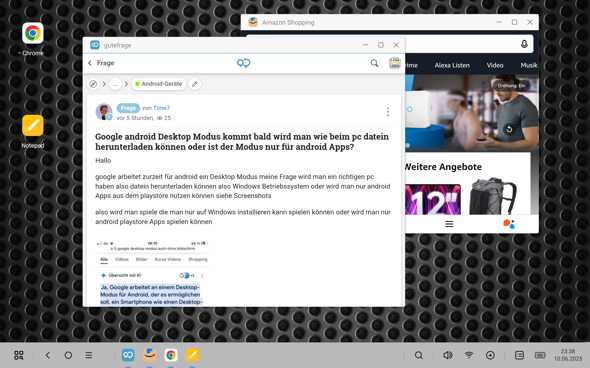
Task: Open the Musik tab in Amazon
Action: [529, 65]
